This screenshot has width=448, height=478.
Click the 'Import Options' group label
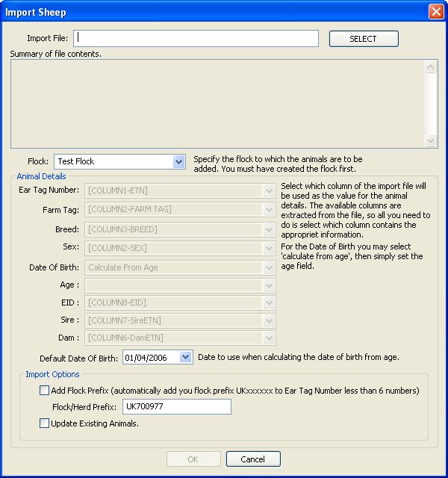(x=52, y=374)
